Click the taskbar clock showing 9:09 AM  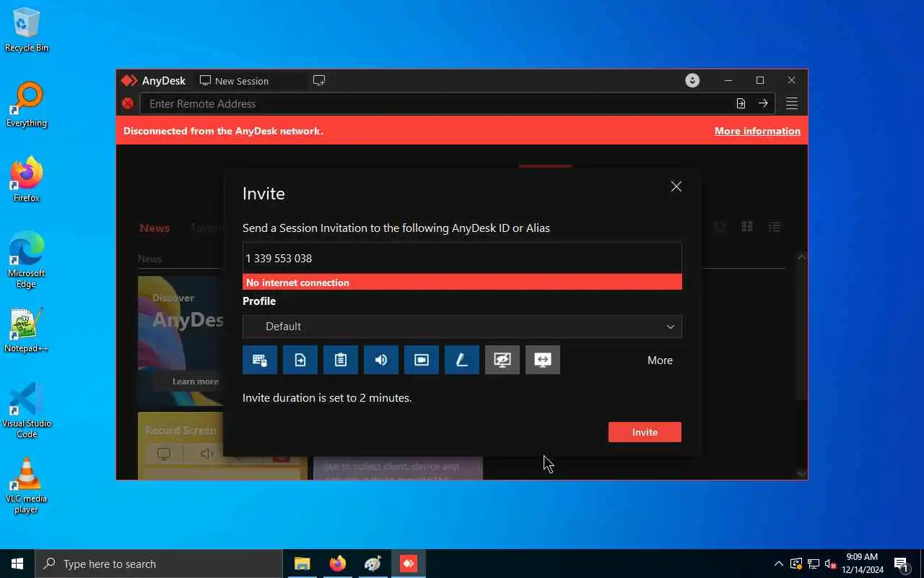tap(863, 564)
